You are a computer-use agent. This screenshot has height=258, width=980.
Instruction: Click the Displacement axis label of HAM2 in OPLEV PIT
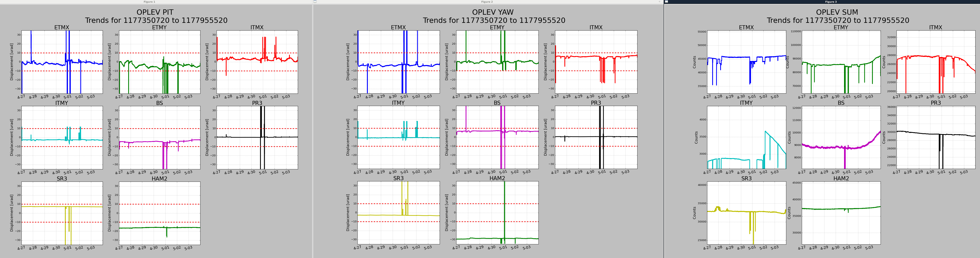click(x=109, y=213)
